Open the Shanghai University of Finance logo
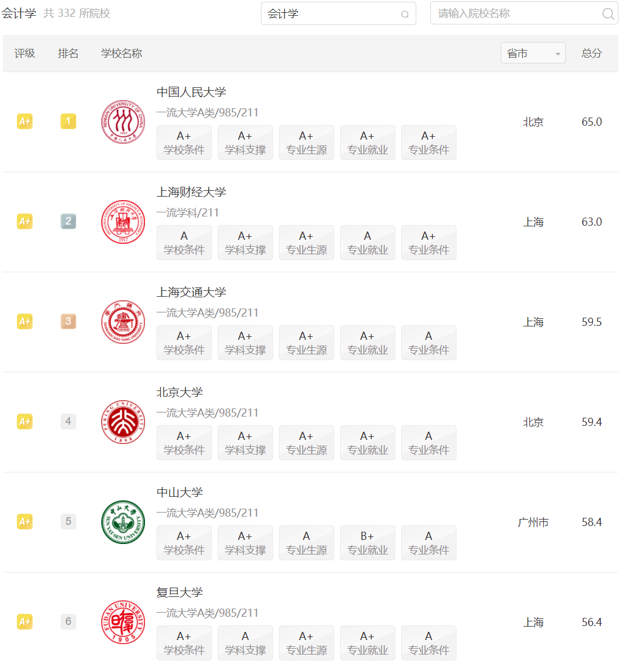 (123, 222)
